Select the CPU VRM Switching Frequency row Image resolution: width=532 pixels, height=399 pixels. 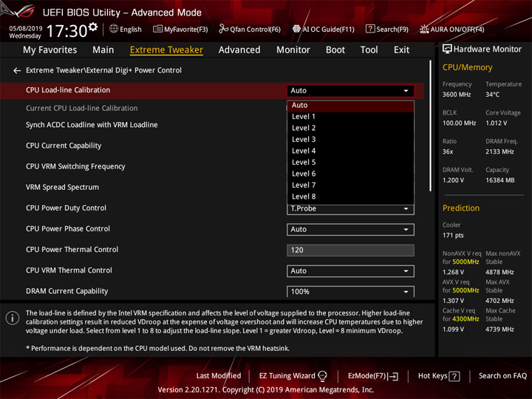pos(75,166)
